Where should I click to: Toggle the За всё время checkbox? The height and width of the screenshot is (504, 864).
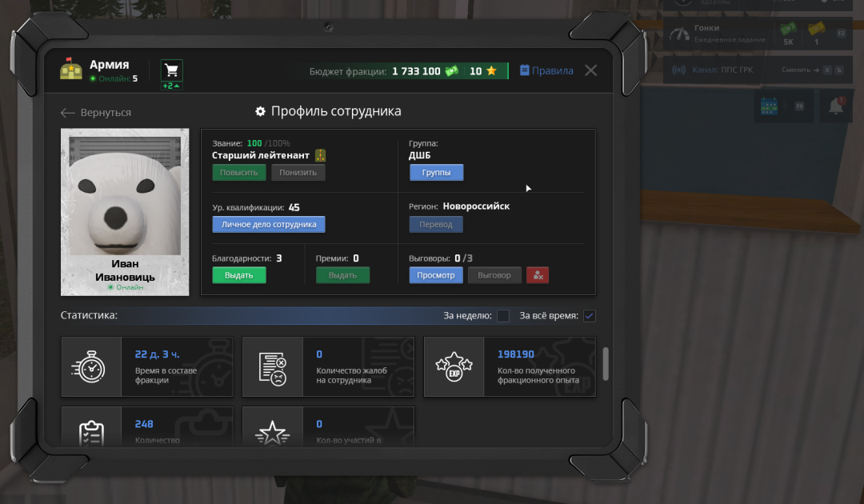(x=590, y=316)
